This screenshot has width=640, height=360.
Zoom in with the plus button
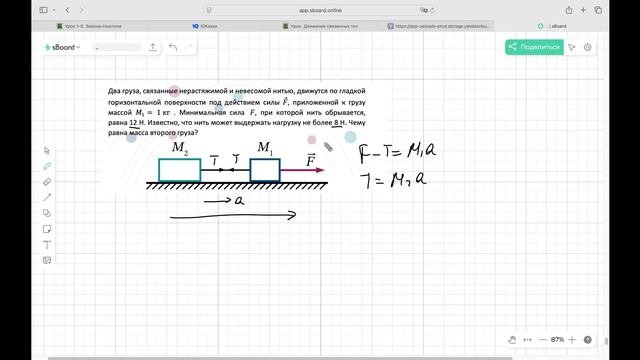572,340
